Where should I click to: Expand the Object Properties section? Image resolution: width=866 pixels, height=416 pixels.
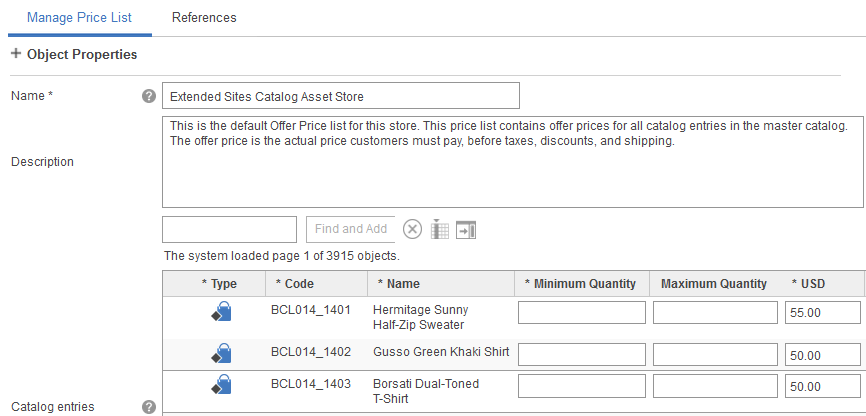click(x=16, y=54)
